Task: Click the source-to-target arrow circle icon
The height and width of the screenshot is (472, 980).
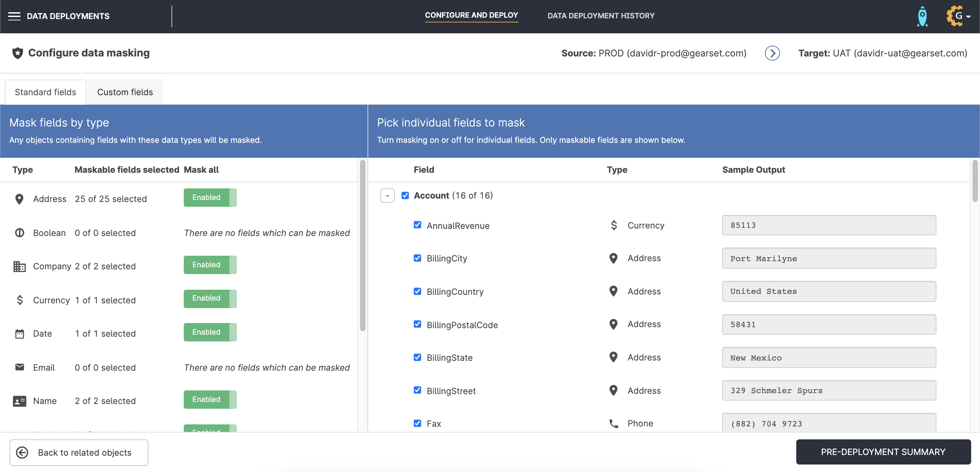Action: 772,53
